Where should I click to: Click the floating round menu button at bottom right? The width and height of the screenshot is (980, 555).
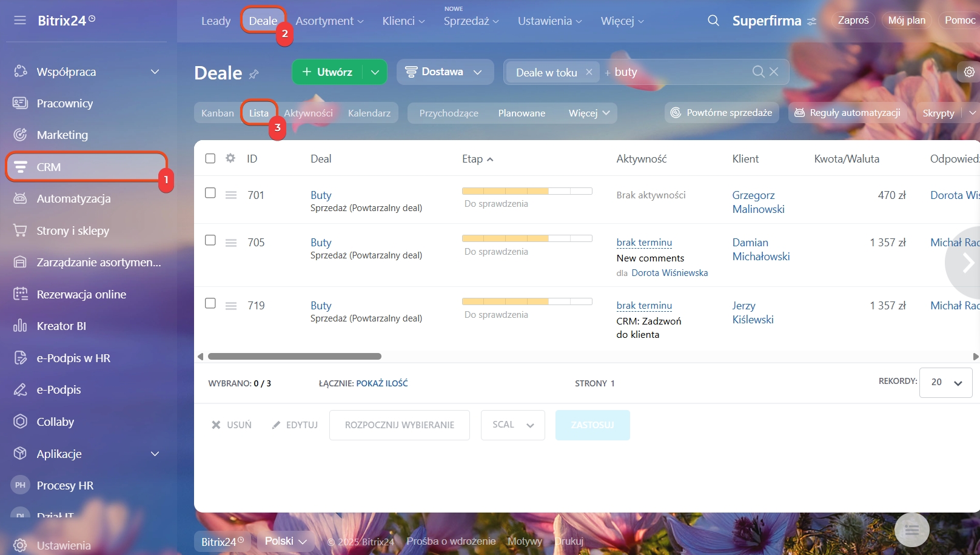(x=911, y=530)
